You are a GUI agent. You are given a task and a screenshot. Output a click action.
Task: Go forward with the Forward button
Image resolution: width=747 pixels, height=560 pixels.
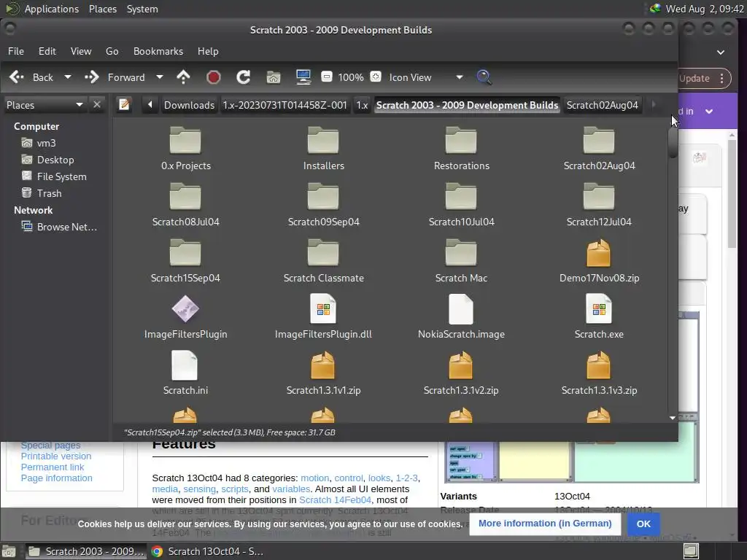(115, 77)
